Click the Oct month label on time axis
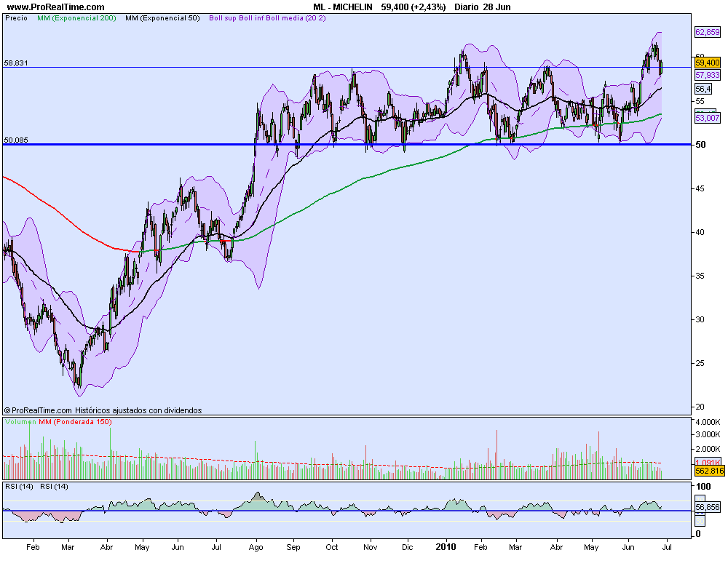The height and width of the screenshot is (582, 728). click(x=331, y=547)
